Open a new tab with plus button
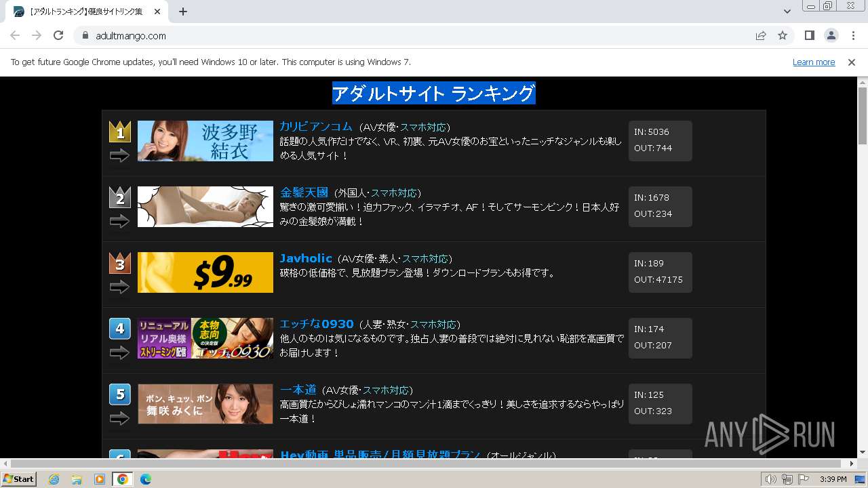Image resolution: width=868 pixels, height=488 pixels. coord(183,12)
